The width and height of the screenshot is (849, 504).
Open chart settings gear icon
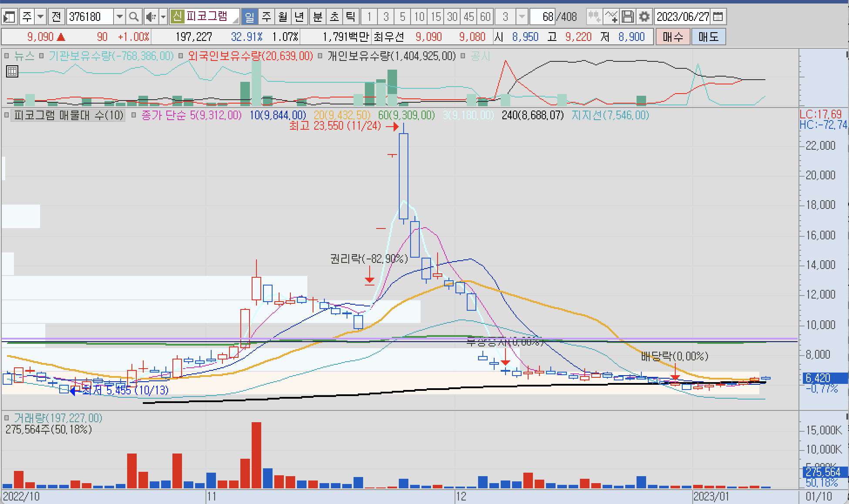coord(644,17)
